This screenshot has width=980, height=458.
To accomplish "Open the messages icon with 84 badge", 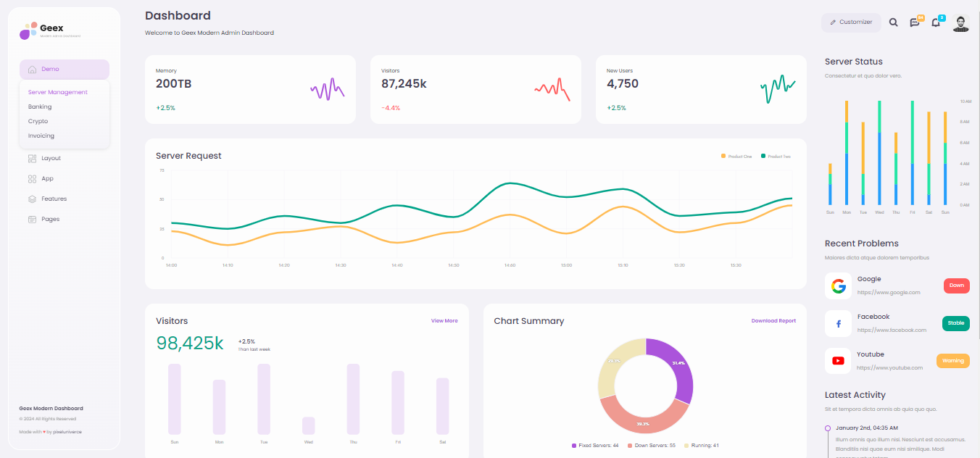I will point(915,22).
